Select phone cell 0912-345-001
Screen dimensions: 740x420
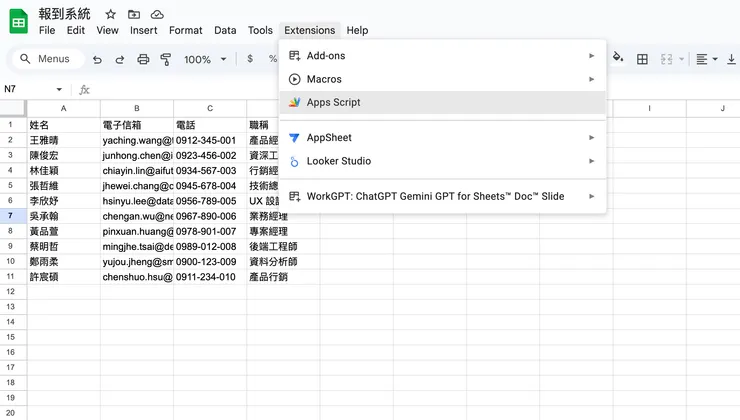(210, 141)
